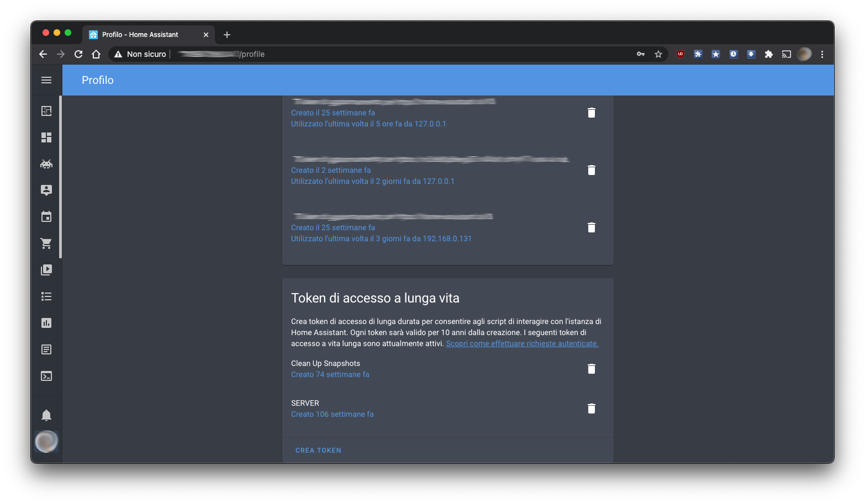Screen dimensions: 865x504
Task: Open 'Scopri come effettuare richieste autenticate' link
Action: pyautogui.click(x=522, y=343)
